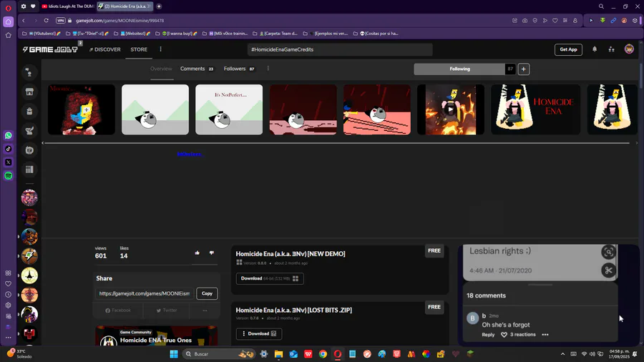Screen dimensions: 644x362
Task: Click the thumbs up like icon
Action: coord(197,253)
